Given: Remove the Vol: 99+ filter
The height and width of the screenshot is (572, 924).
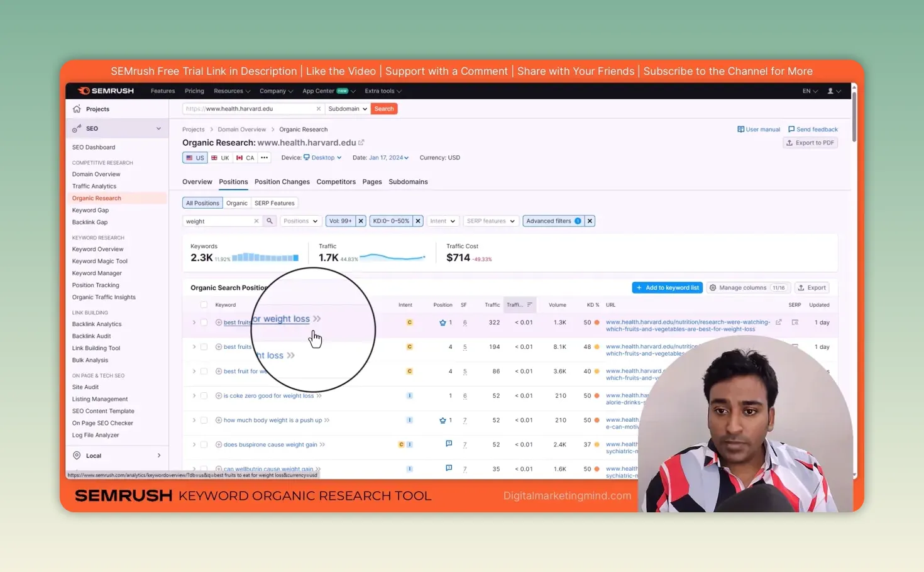Looking at the screenshot, I should [x=361, y=221].
